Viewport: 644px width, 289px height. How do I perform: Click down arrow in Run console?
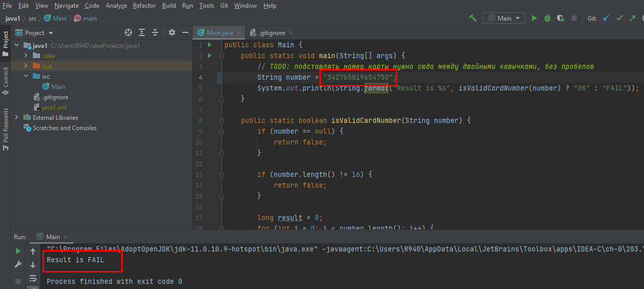pos(33,265)
